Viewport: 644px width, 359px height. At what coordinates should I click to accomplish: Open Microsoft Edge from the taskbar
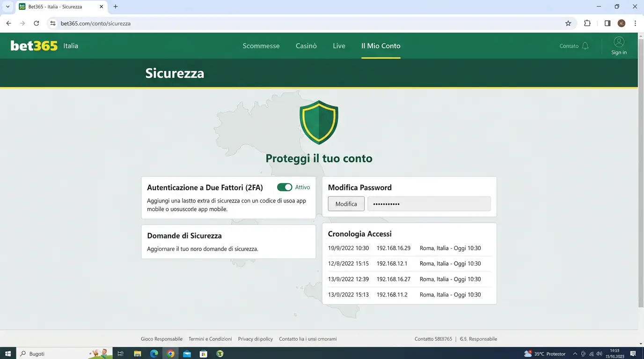point(154,354)
